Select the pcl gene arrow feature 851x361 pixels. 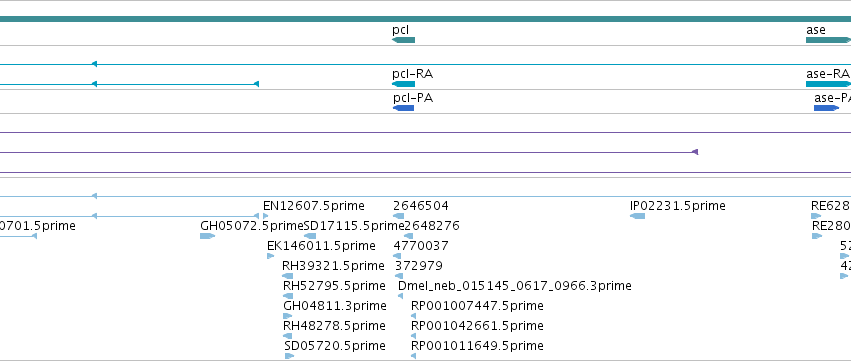point(403,40)
